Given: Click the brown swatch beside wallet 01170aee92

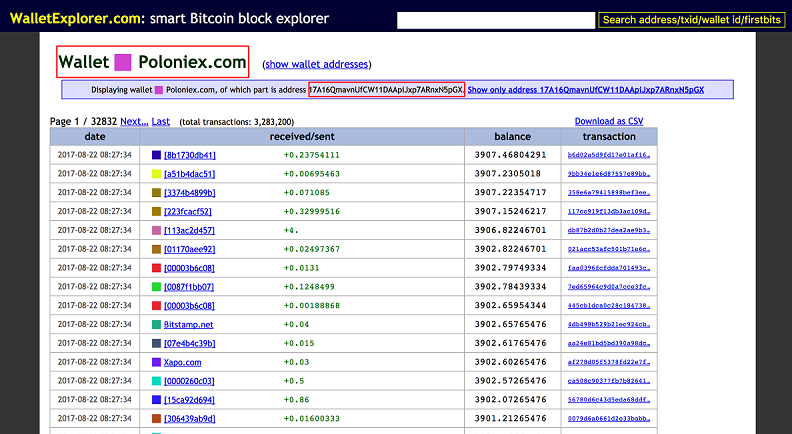Looking at the screenshot, I should click(157, 249).
